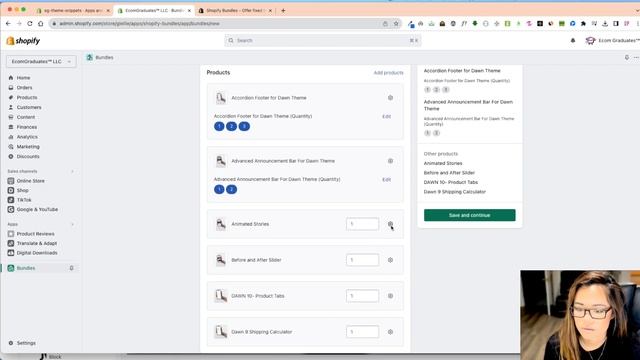This screenshot has width=640, height=360.
Task: Open the EcomGraduates LLC store switcher
Action: pyautogui.click(x=41, y=61)
